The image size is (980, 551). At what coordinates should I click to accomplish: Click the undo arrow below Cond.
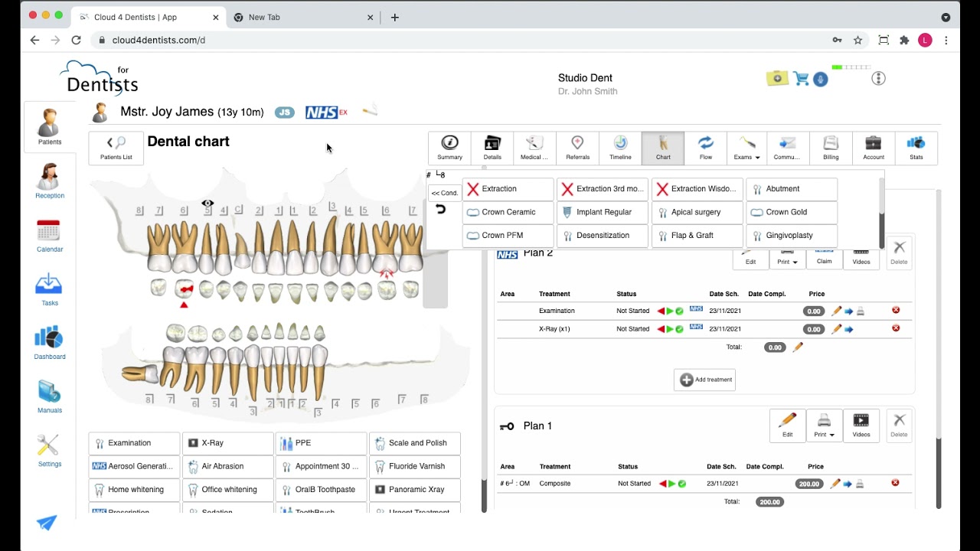pyautogui.click(x=440, y=210)
